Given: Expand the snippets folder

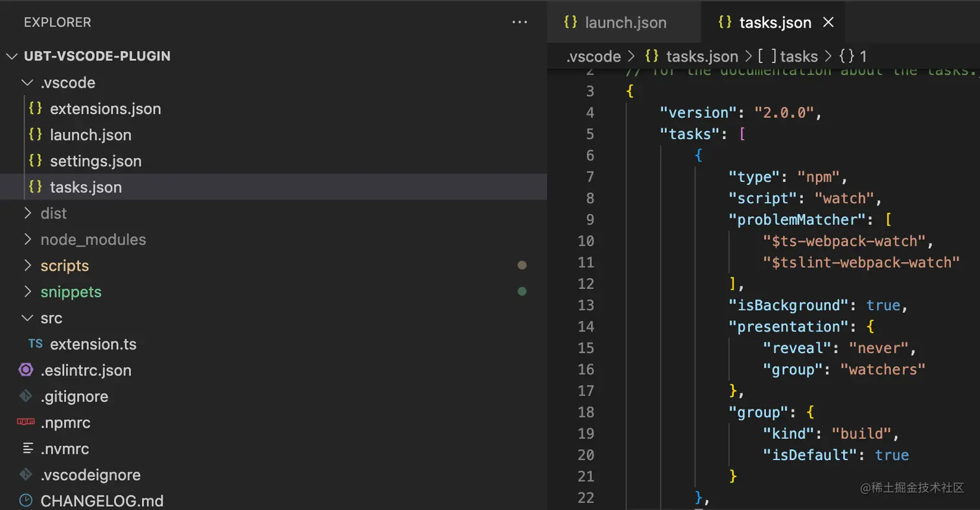Looking at the screenshot, I should pos(71,292).
